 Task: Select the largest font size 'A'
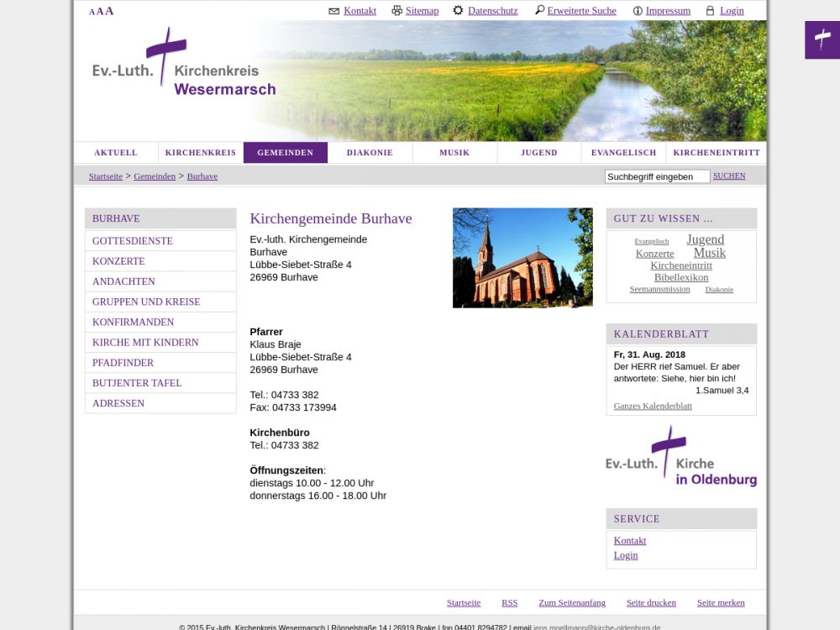click(109, 11)
